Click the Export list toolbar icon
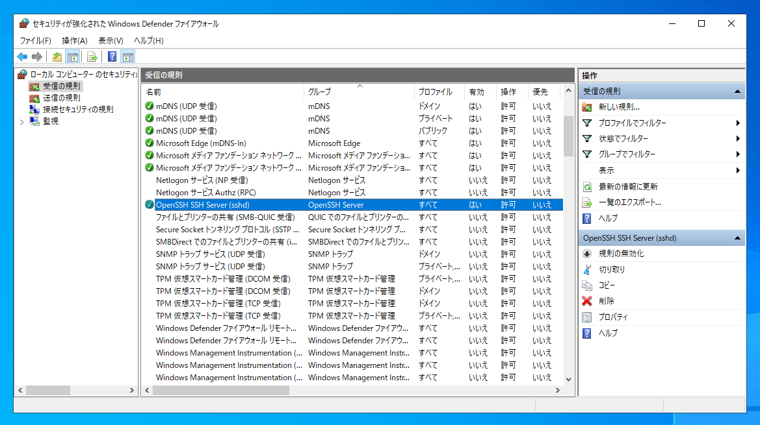This screenshot has width=760, height=425. click(x=92, y=57)
